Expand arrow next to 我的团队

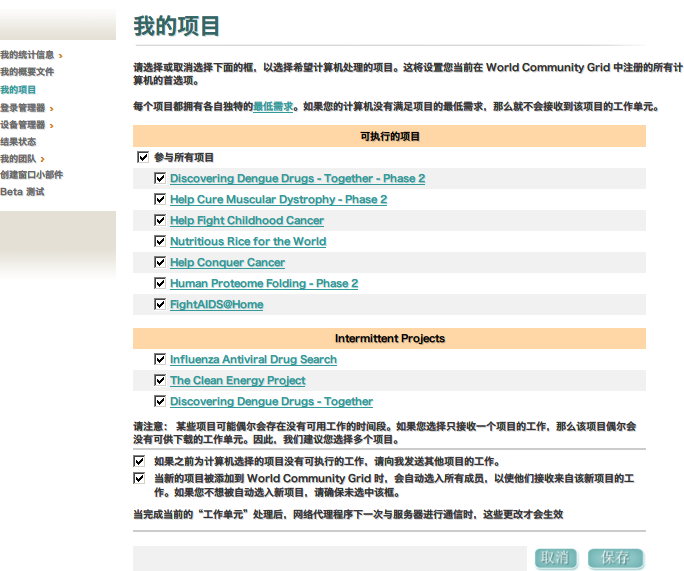tap(42, 159)
